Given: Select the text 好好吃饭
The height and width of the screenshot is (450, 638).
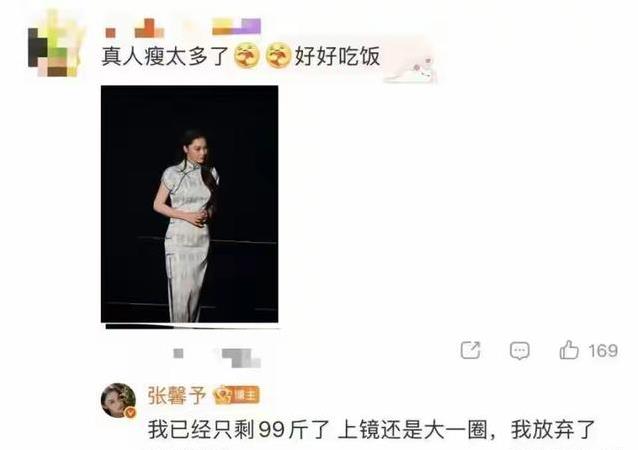Looking at the screenshot, I should [x=337, y=56].
